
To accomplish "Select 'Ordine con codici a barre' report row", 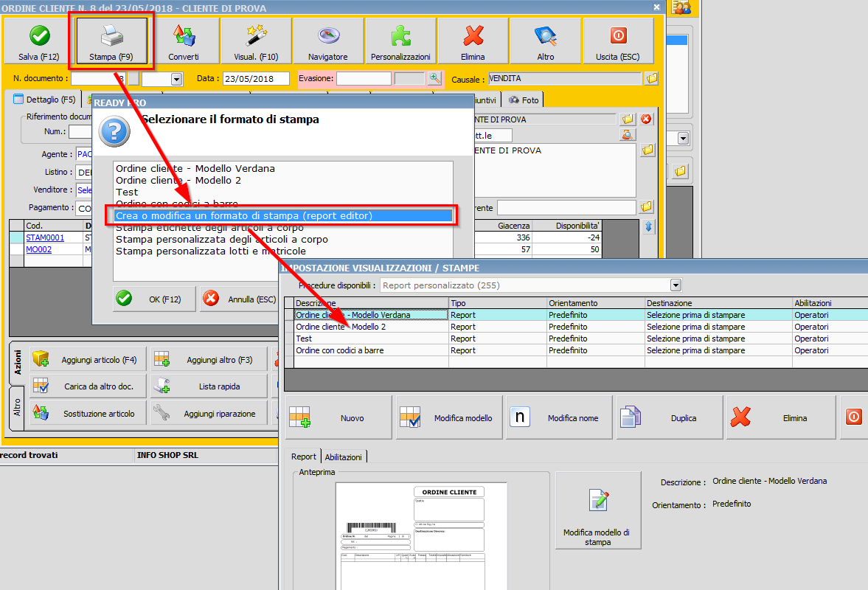I will [x=576, y=350].
